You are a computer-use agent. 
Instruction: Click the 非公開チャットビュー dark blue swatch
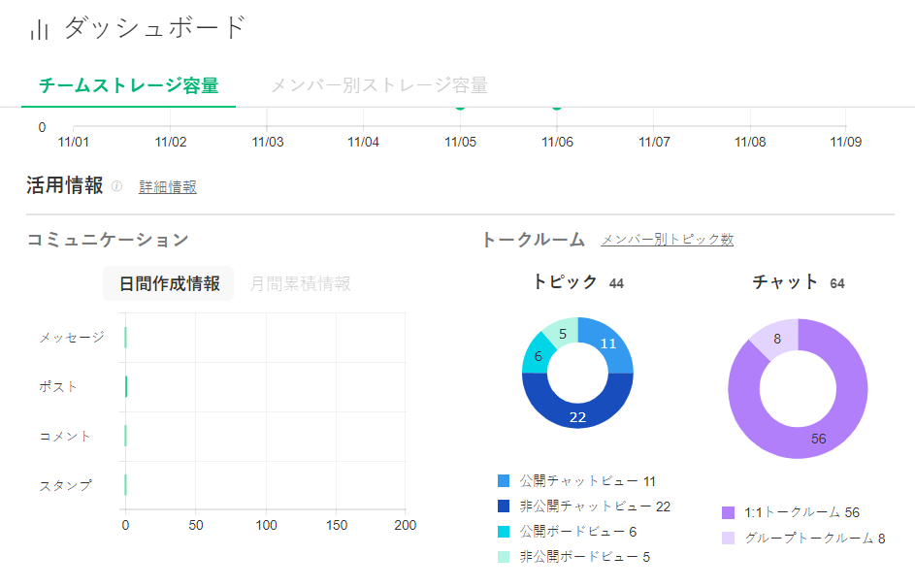pyautogui.click(x=504, y=506)
